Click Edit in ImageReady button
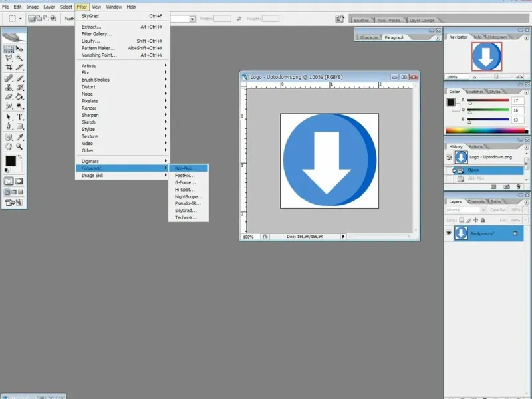The width and height of the screenshot is (532, 399). (x=14, y=203)
